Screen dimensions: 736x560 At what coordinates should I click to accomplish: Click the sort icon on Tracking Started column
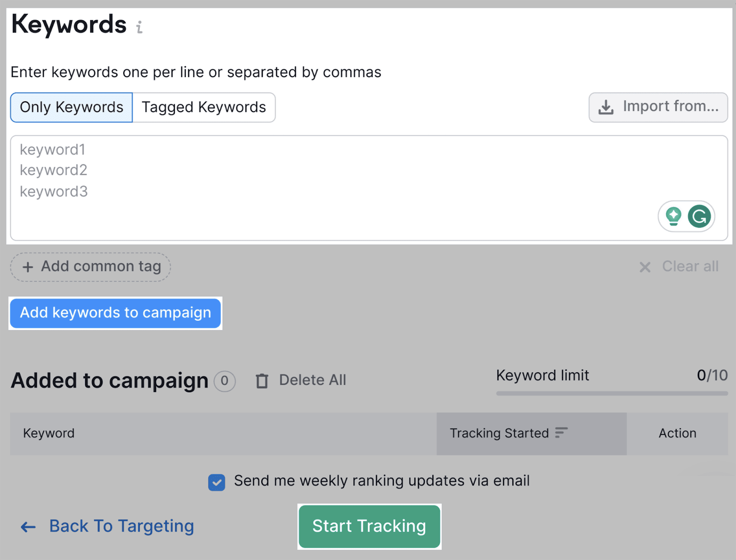[x=562, y=433]
